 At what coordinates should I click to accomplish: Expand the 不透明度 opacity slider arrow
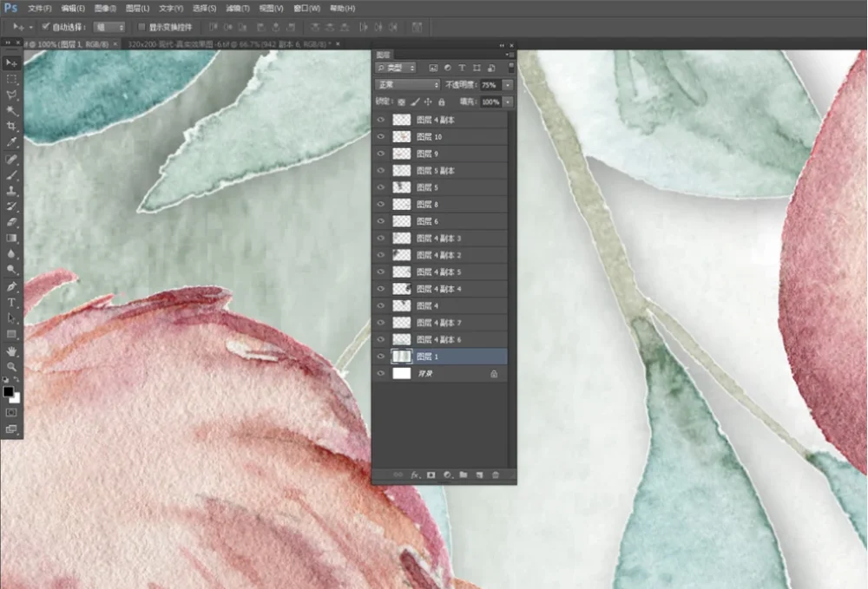(x=508, y=85)
